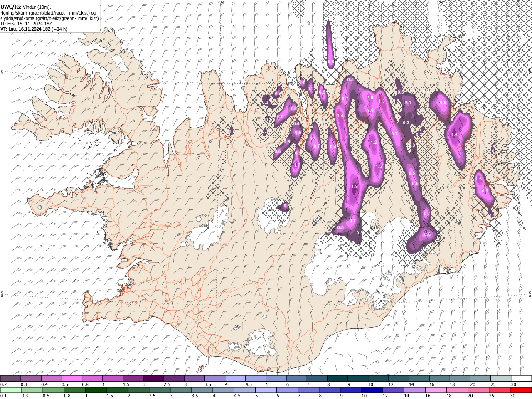
Task: Click the 1.6 snowfall value in the east
Action: (454, 135)
